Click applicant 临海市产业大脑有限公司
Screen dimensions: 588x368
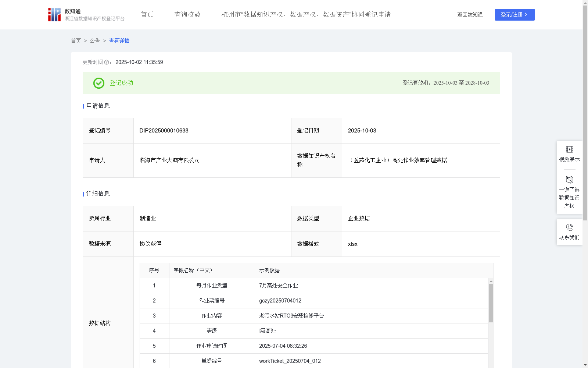click(170, 160)
